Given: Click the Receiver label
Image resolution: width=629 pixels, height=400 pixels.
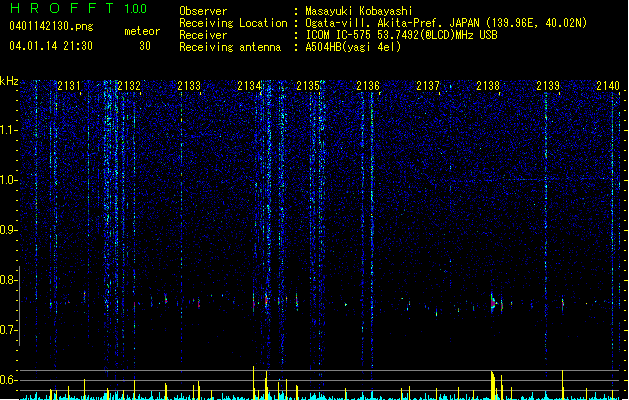Looking at the screenshot, I should click(203, 35).
